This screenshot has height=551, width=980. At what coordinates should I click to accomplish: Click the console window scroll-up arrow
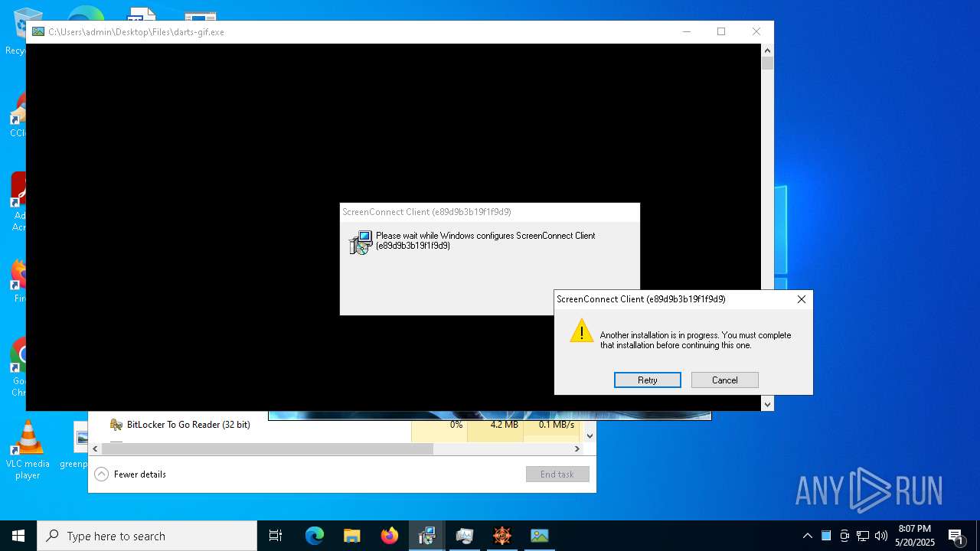767,50
